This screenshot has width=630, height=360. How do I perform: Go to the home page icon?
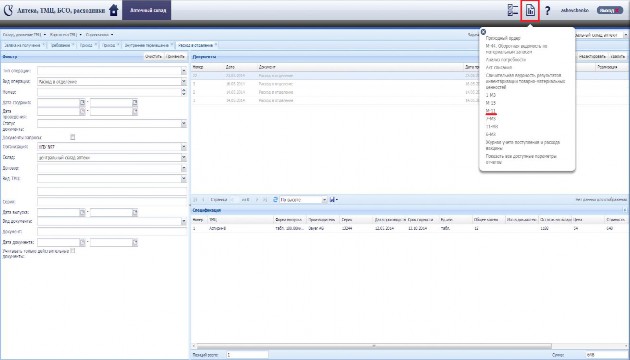(114, 10)
